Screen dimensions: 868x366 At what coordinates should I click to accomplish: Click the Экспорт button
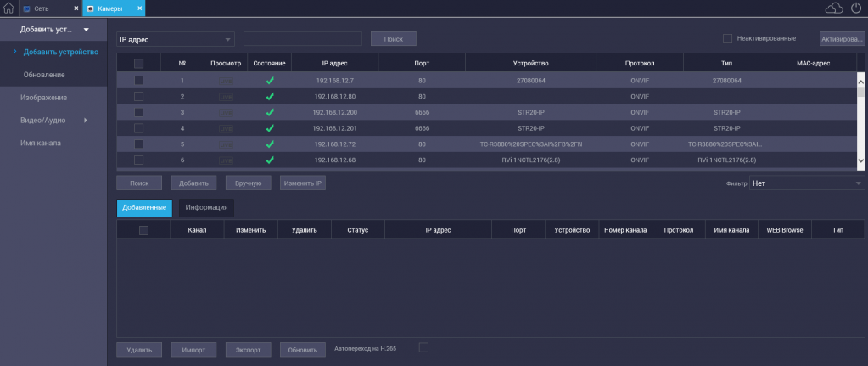click(x=249, y=350)
